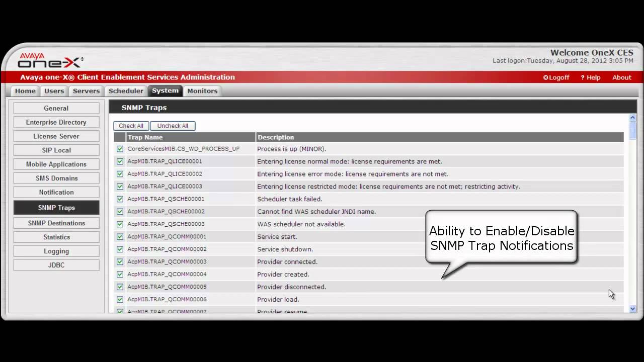Uncheck AcpMIB.TRAP_QCOMM00001 checkbox

click(120, 237)
